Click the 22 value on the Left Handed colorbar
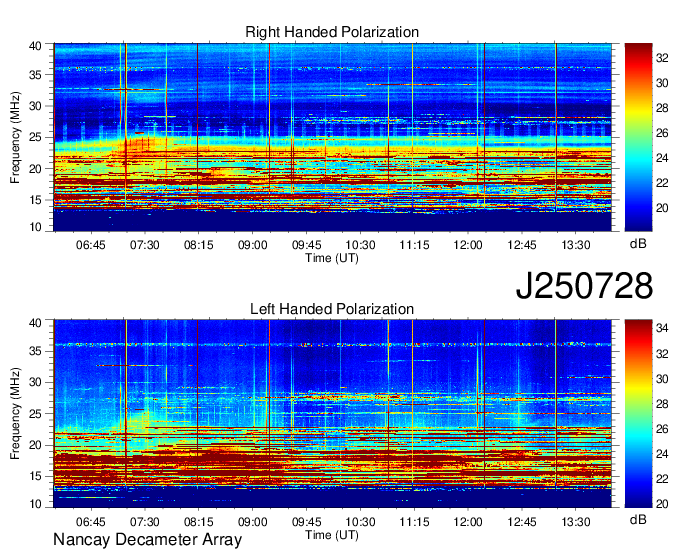 point(662,479)
